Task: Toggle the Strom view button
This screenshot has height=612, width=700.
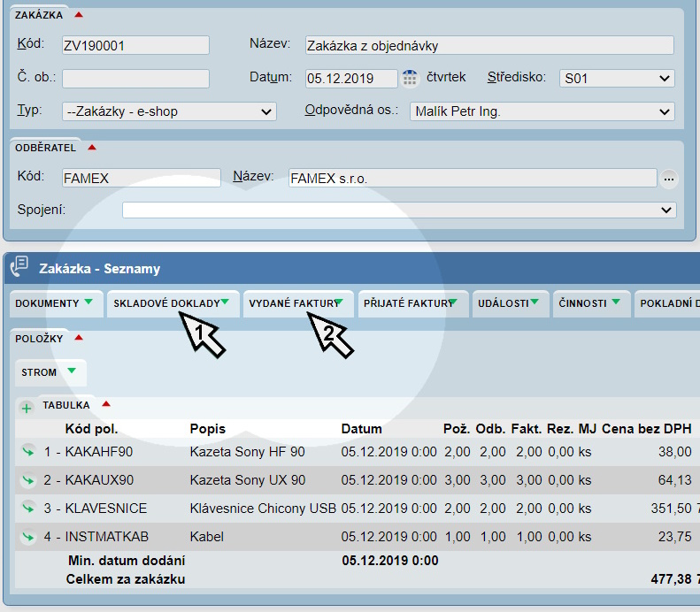Action: [50, 372]
